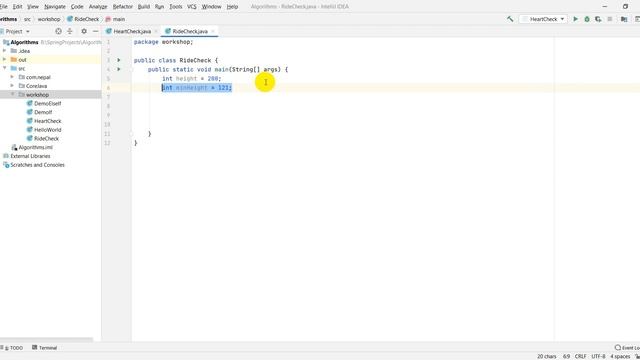Collapse the workshop package
The height and width of the screenshot is (360, 640).
click(12, 94)
